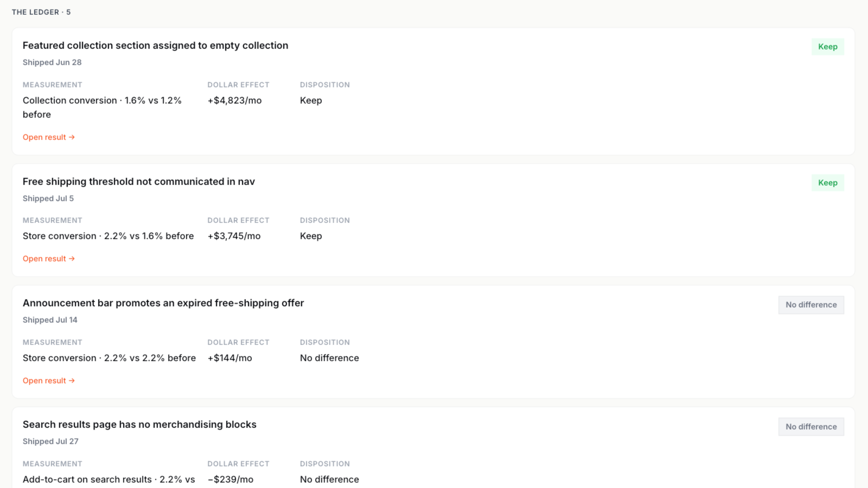Select title 'Free shipping threshold not communicated in nav'
The image size is (868, 488).
click(139, 182)
